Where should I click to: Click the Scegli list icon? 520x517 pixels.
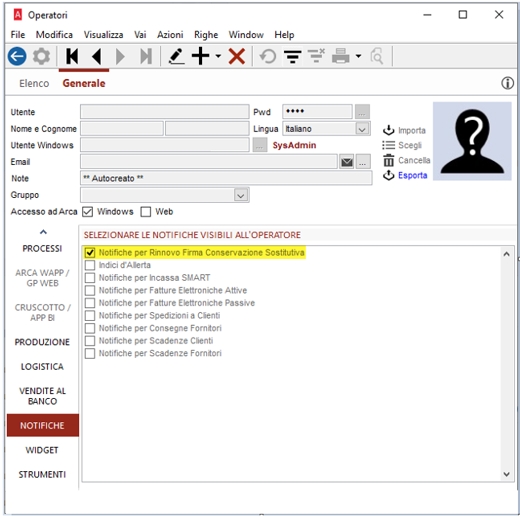388,145
